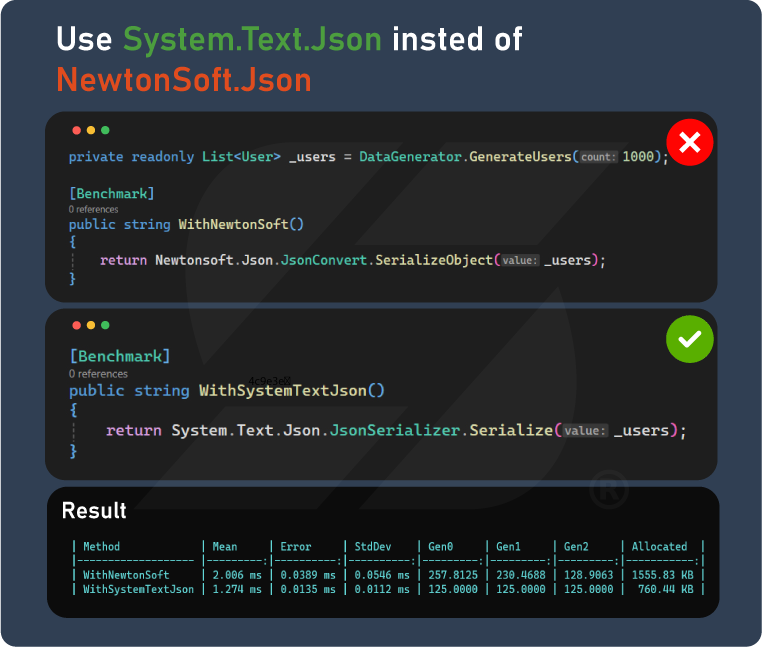The height and width of the screenshot is (647, 762).
Task: Click WithSystemTextJson's 125.0000 in Gen1 column
Action: pyautogui.click(x=521, y=590)
